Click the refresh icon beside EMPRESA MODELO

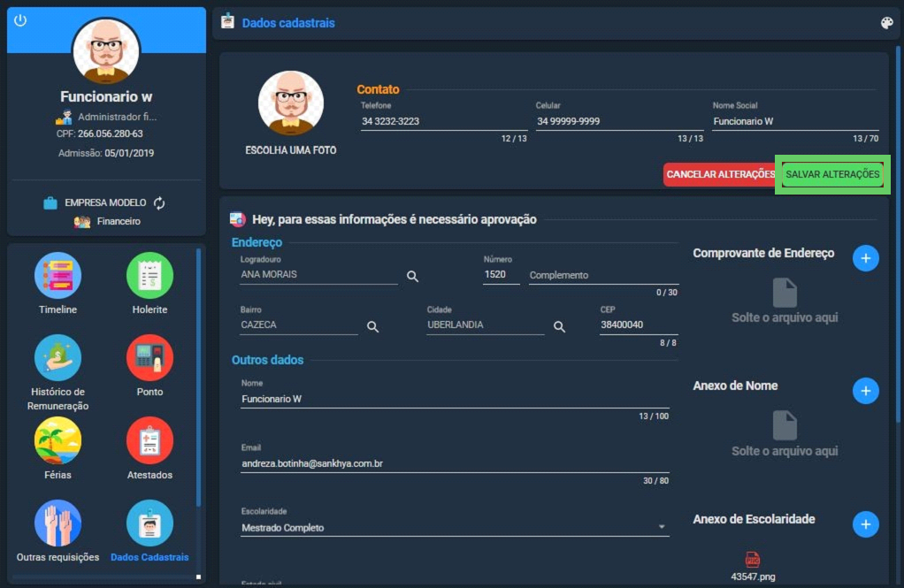coord(159,202)
